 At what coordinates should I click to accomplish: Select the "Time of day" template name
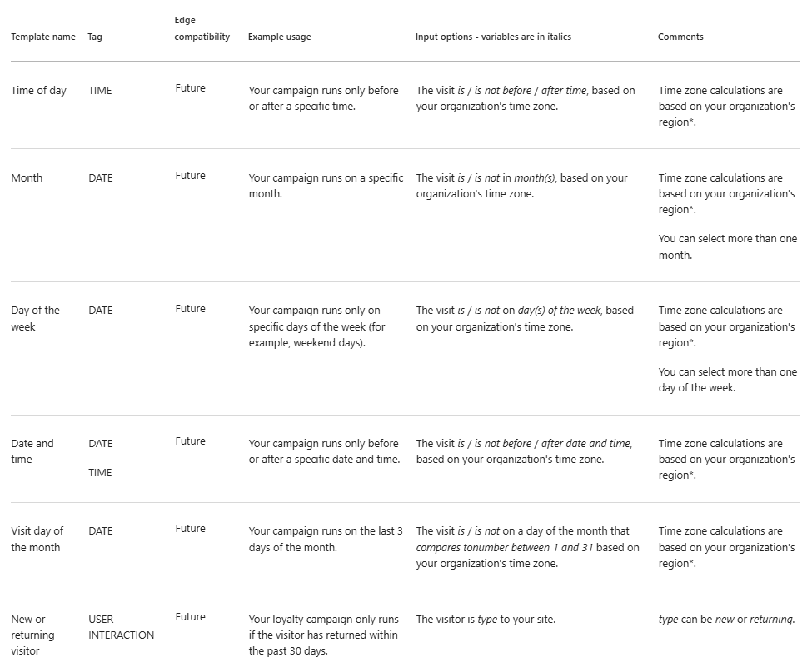click(38, 90)
